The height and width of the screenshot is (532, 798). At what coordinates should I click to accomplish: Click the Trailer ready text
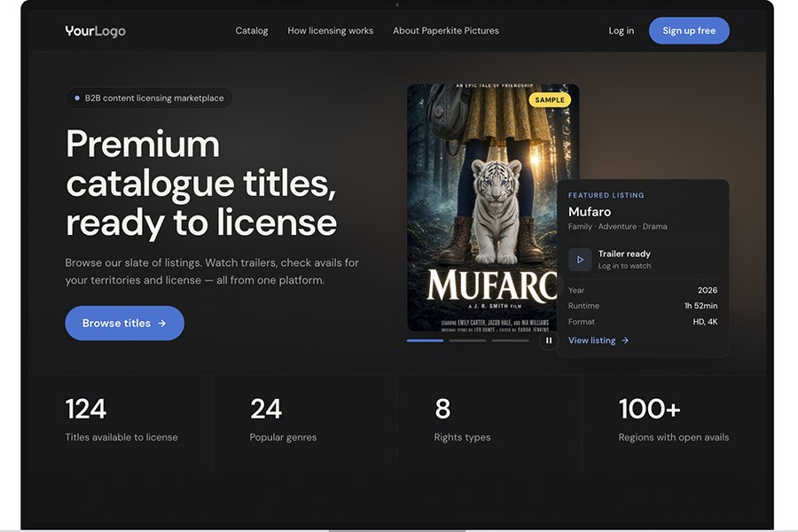pos(624,254)
